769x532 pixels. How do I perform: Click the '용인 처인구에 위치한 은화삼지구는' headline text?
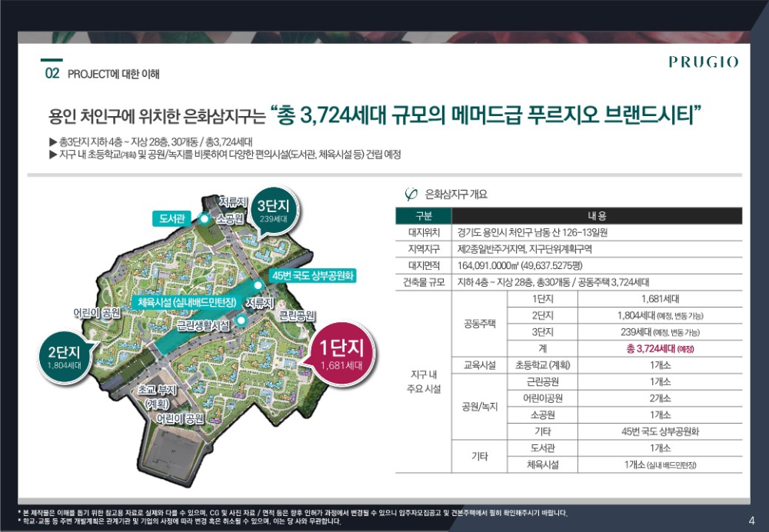[x=156, y=118]
